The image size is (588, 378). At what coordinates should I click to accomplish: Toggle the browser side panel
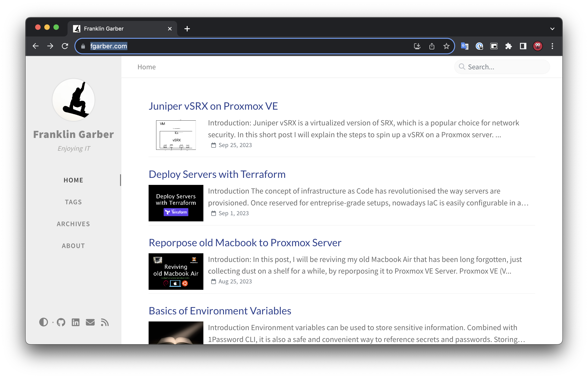523,46
